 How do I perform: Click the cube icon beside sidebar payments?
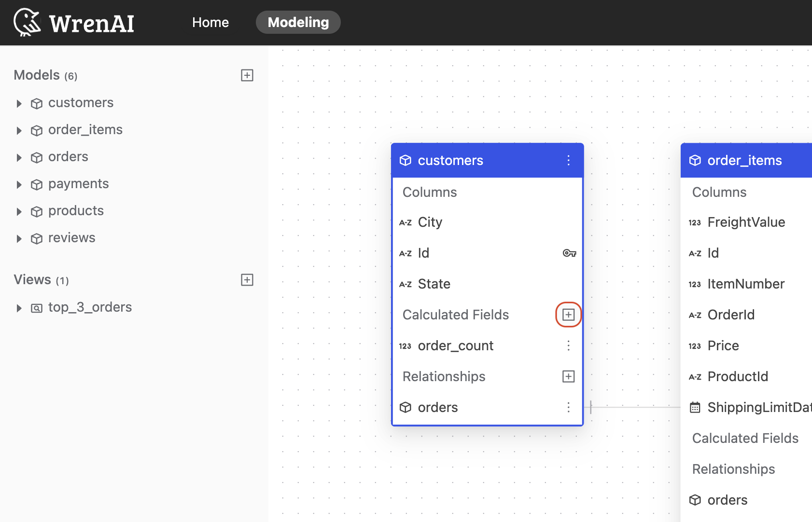(37, 185)
